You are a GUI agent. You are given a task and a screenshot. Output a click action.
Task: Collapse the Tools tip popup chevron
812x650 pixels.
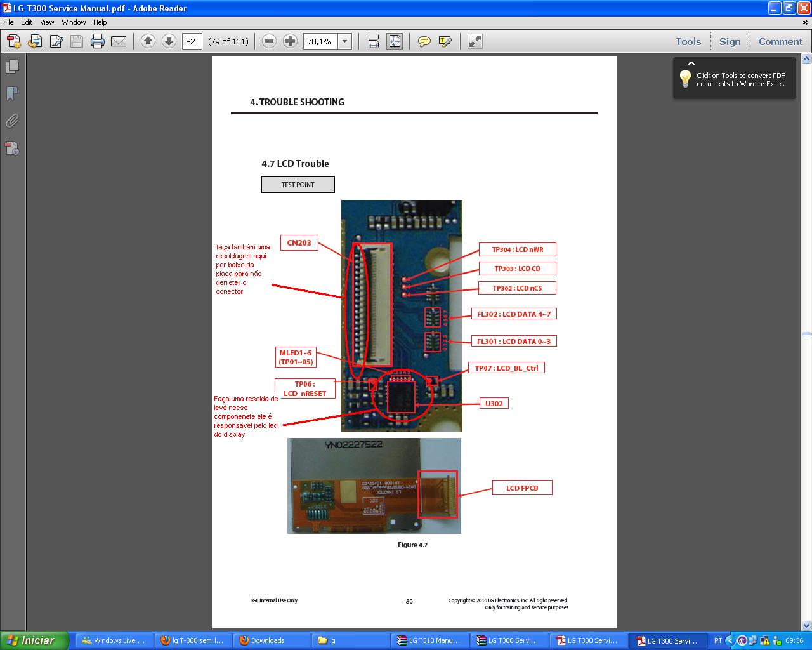coord(691,63)
